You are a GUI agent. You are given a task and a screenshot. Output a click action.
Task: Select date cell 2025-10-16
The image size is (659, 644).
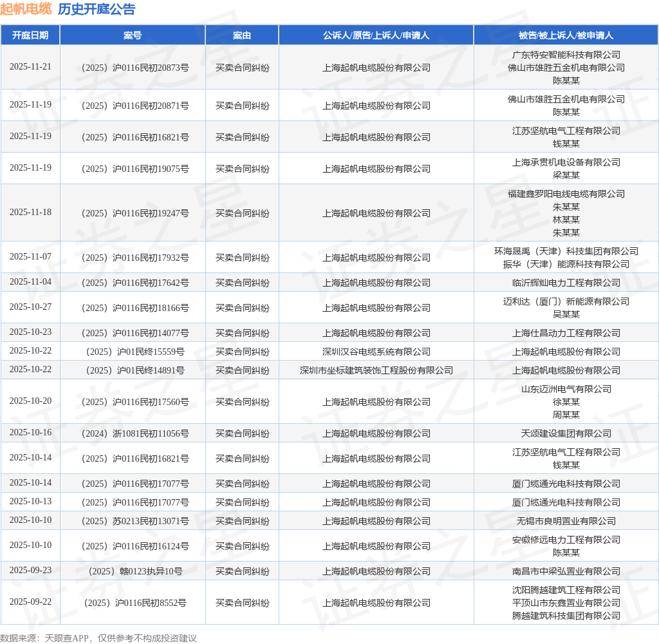coord(30,432)
